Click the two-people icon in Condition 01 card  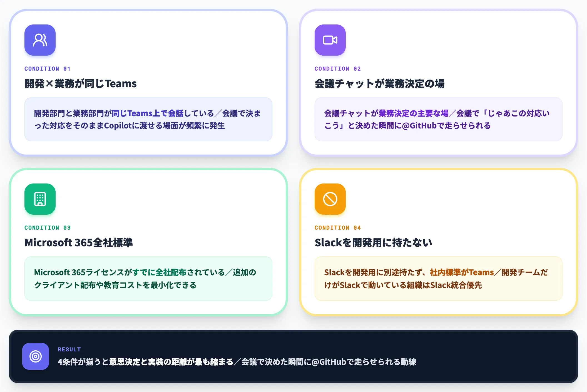coord(40,40)
